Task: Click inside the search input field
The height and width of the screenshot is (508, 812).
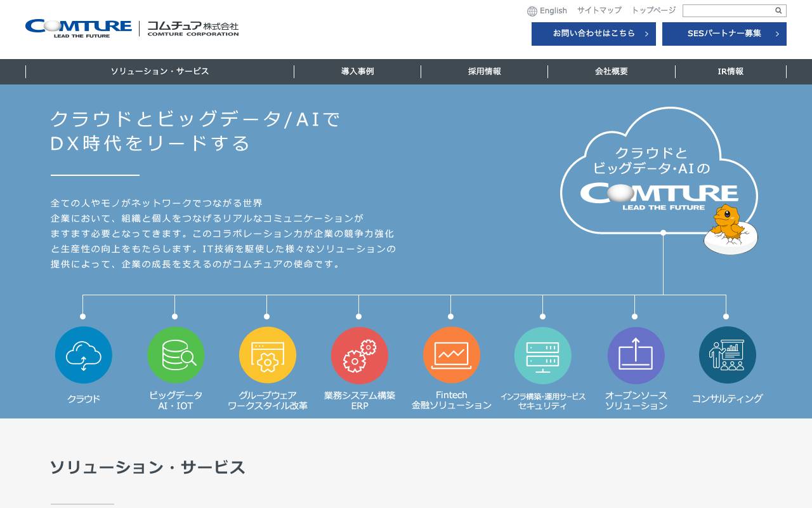Action: [x=730, y=11]
